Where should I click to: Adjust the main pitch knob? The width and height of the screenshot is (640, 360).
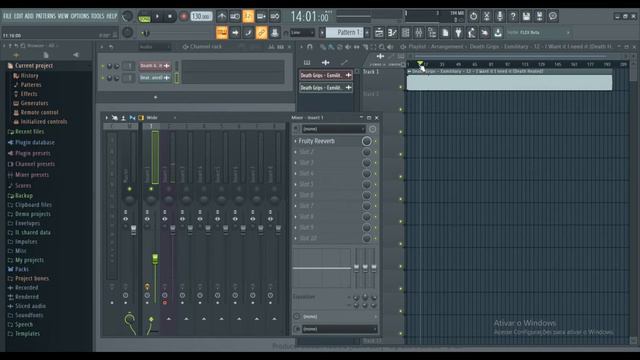pos(127,33)
